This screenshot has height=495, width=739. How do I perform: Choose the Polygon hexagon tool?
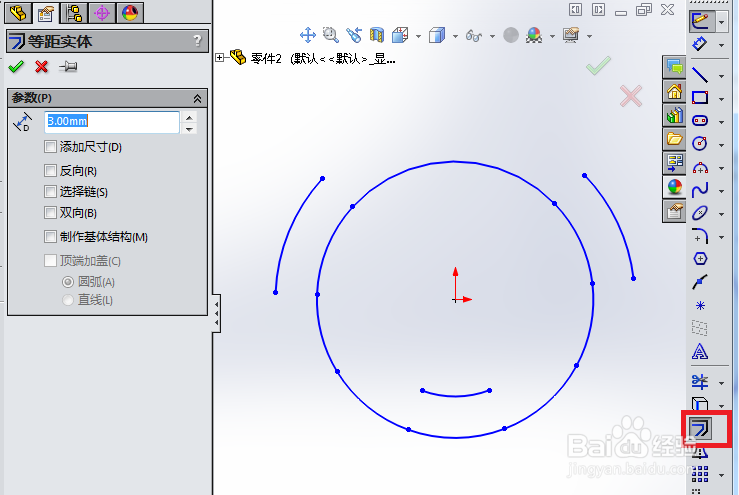pyautogui.click(x=700, y=259)
